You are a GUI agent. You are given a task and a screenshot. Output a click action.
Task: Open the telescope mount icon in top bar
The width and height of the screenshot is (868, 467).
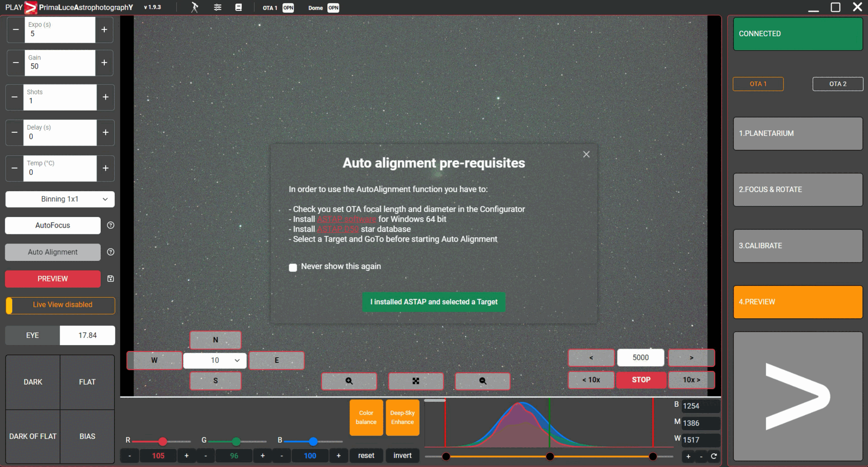pos(194,7)
